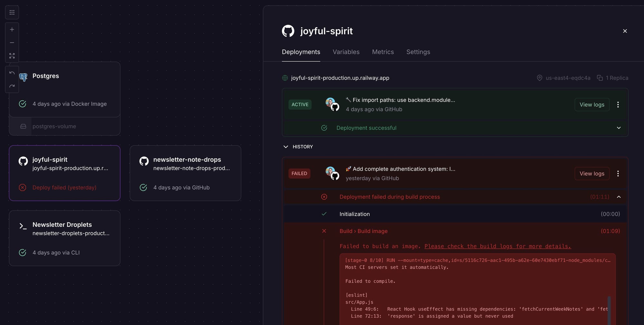Click the GitHub logo in panel header
The height and width of the screenshot is (325, 644).
288,31
